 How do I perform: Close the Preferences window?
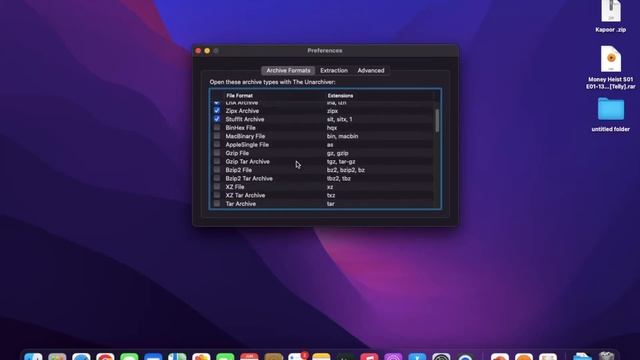coord(198,51)
